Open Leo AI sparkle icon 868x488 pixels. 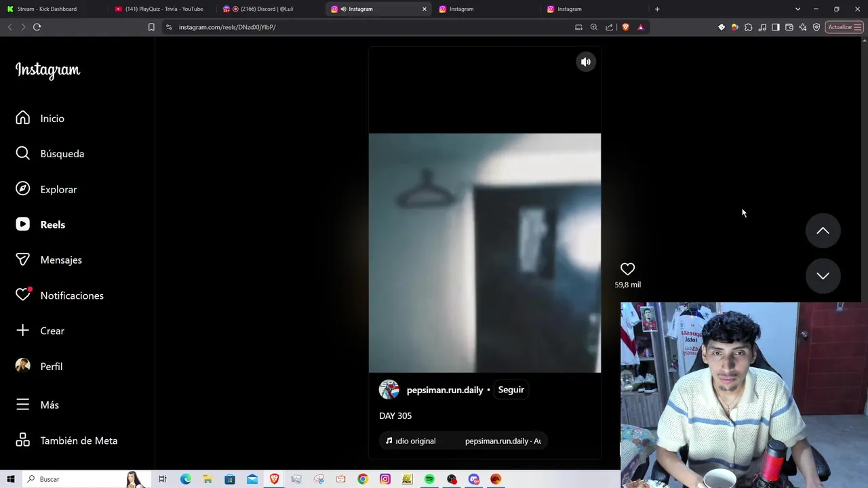[803, 27]
